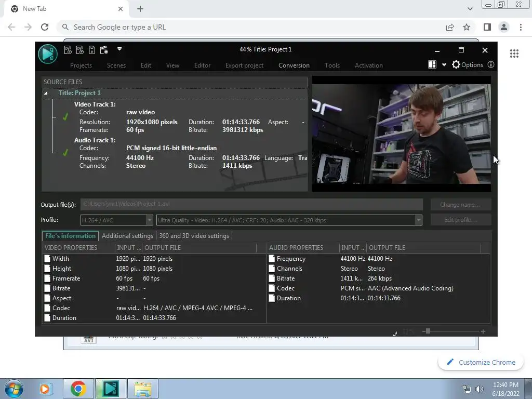Click the info circle icon

[x=490, y=65]
